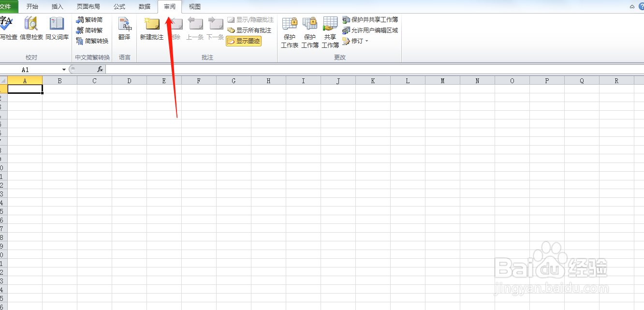The width and height of the screenshot is (644, 310).
Task: Toggle 显示所有批注 show all comments
Action: 249,30
